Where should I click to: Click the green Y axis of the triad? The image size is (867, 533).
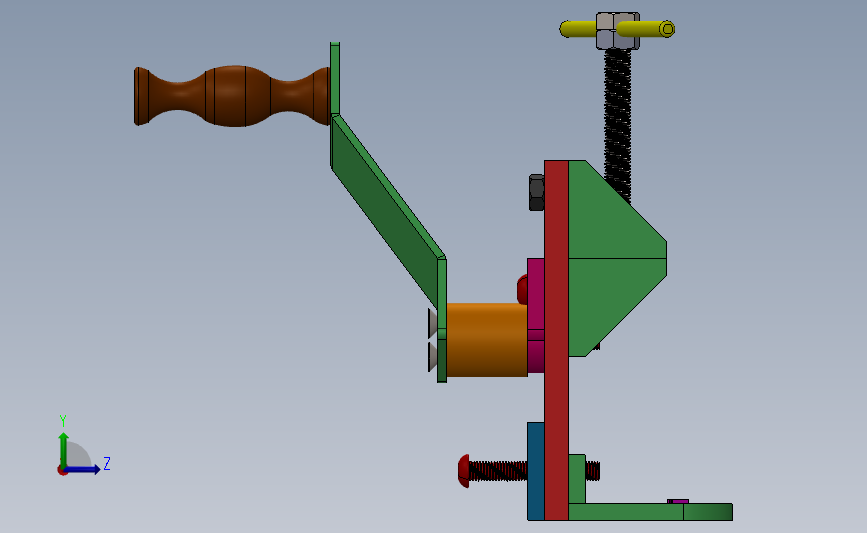pyautogui.click(x=64, y=451)
